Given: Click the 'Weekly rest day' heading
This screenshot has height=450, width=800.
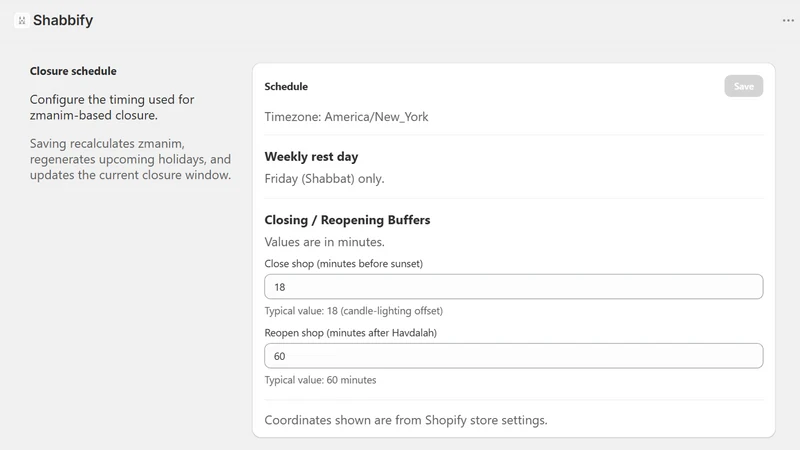Looking at the screenshot, I should click(x=311, y=157).
